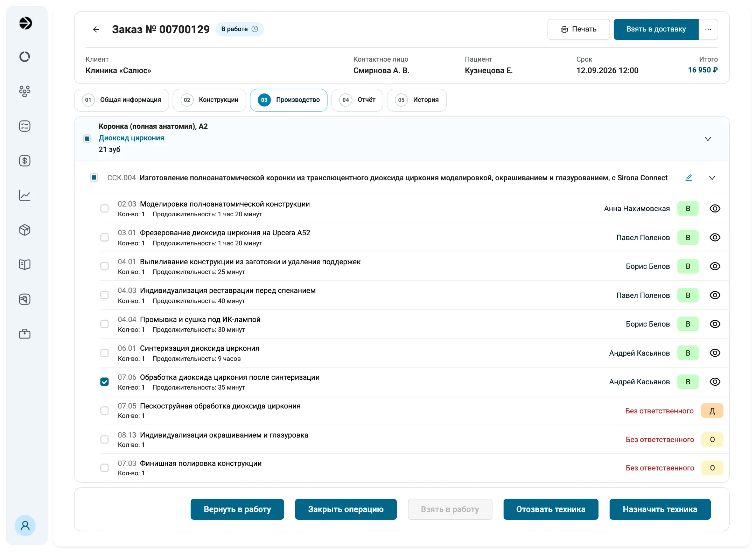Collapse the Коронка (полная анатомия) section chevron
Viewport: 756px width, 552px height.
click(x=708, y=139)
